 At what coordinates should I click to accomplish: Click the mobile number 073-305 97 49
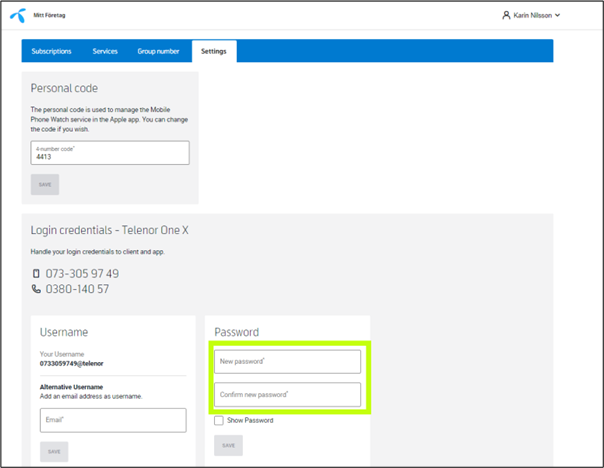tap(82, 273)
